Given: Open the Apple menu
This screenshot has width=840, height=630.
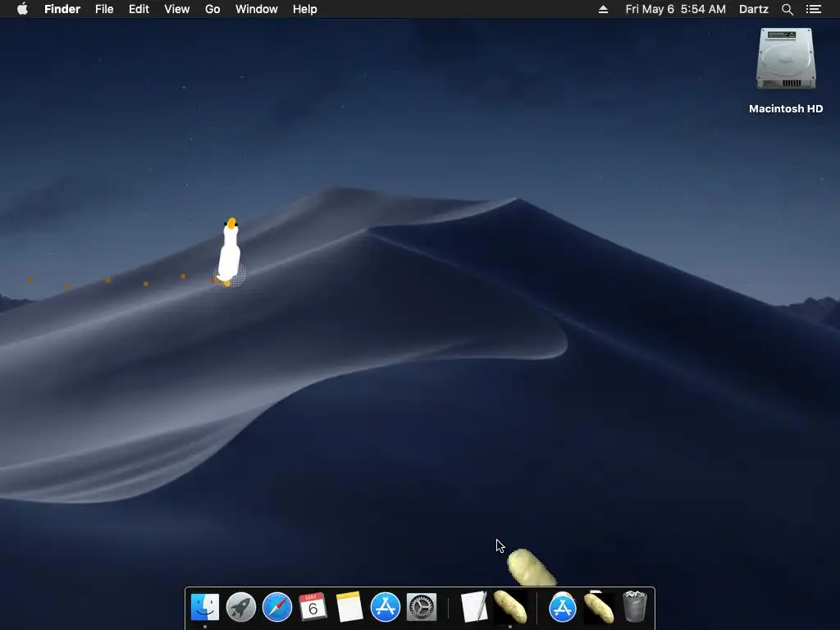Looking at the screenshot, I should tap(22, 9).
